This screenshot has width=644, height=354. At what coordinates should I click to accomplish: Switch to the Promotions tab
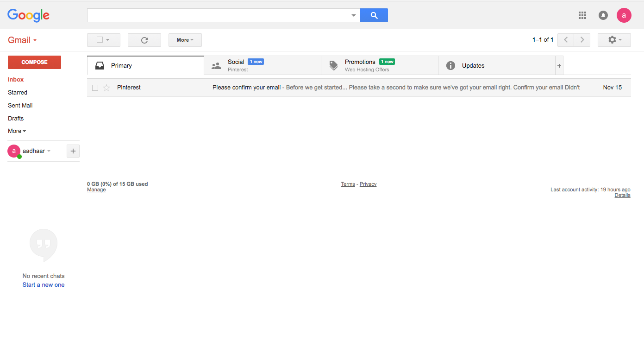(x=380, y=65)
